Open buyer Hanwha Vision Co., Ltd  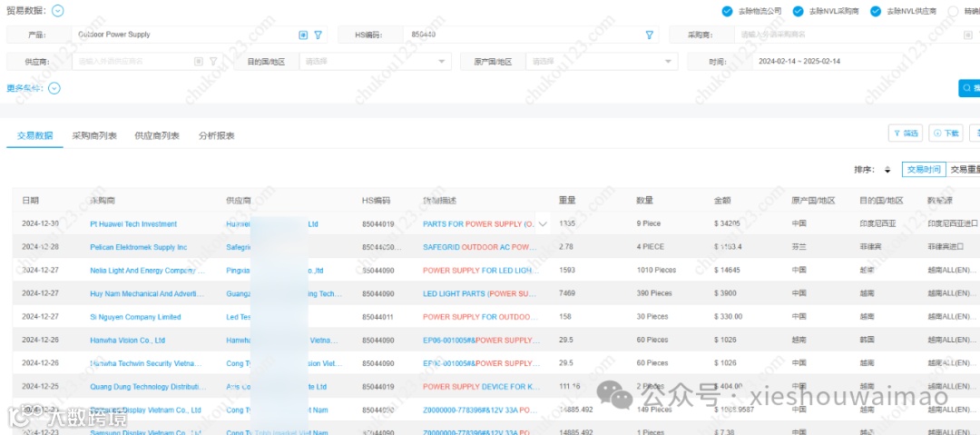[128, 341]
